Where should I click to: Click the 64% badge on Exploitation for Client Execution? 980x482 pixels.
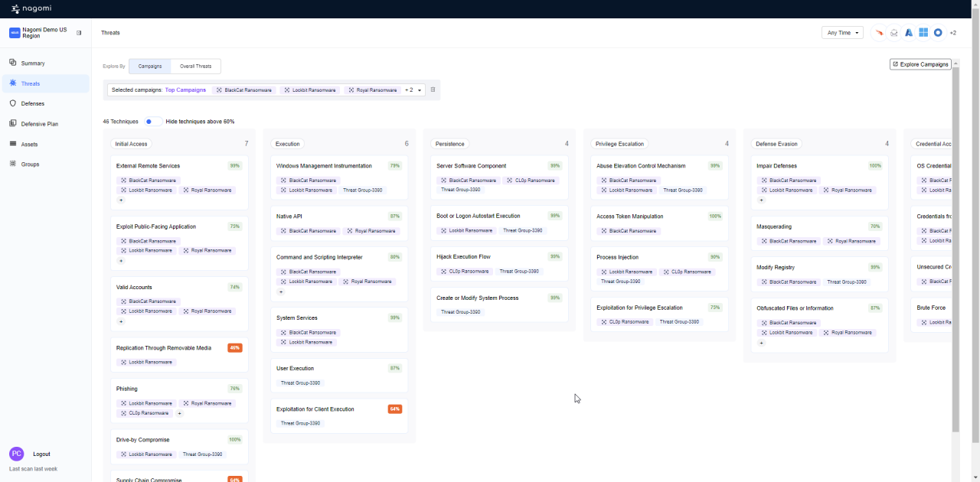tap(395, 409)
